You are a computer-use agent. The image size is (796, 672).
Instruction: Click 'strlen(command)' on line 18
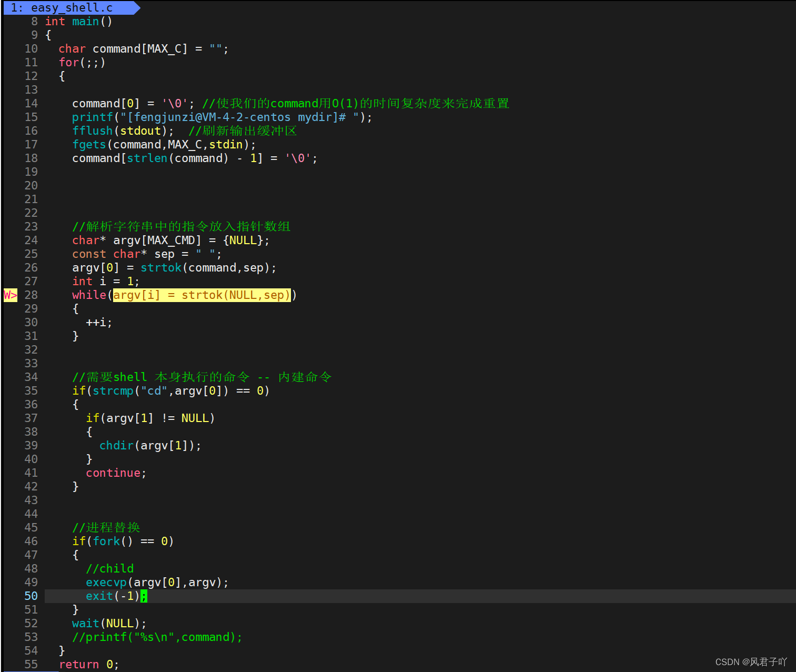[x=178, y=158]
